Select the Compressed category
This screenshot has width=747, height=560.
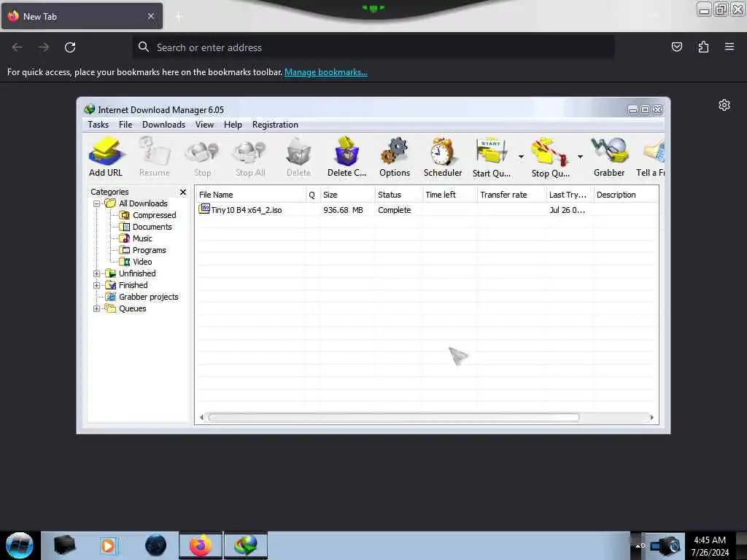[x=154, y=215]
